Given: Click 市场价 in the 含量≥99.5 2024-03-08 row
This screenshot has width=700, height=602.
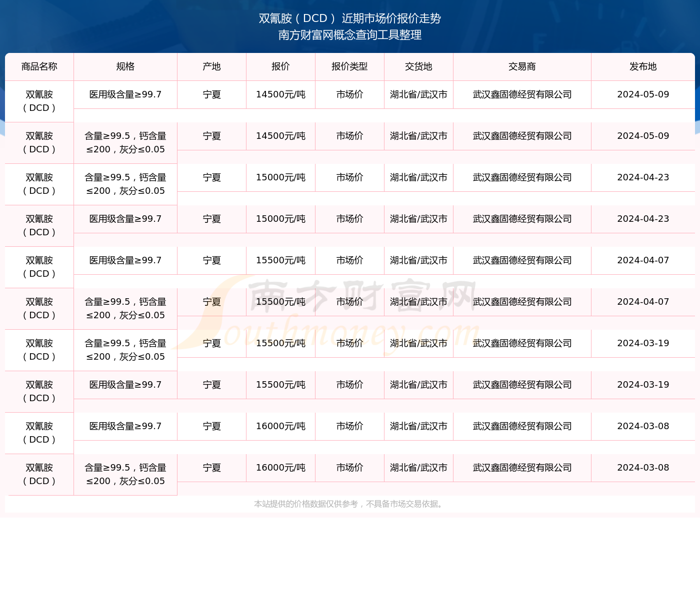Looking at the screenshot, I should pyautogui.click(x=349, y=468).
